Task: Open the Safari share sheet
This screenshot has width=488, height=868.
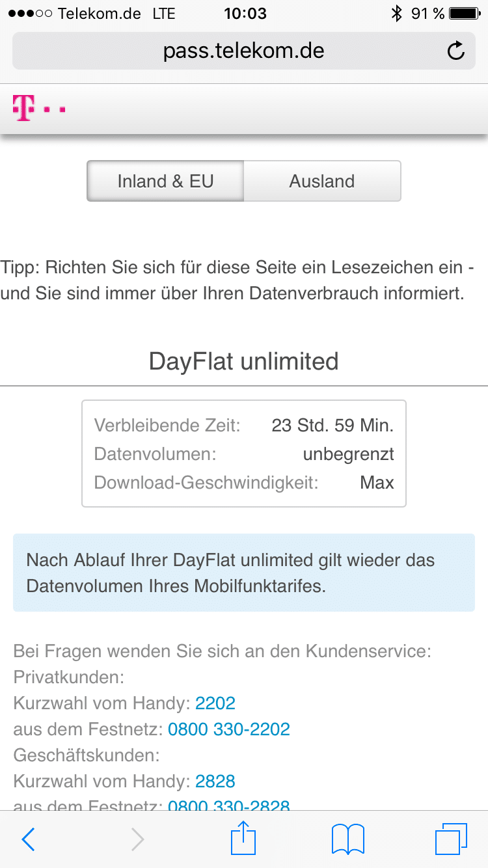Action: pos(244,838)
